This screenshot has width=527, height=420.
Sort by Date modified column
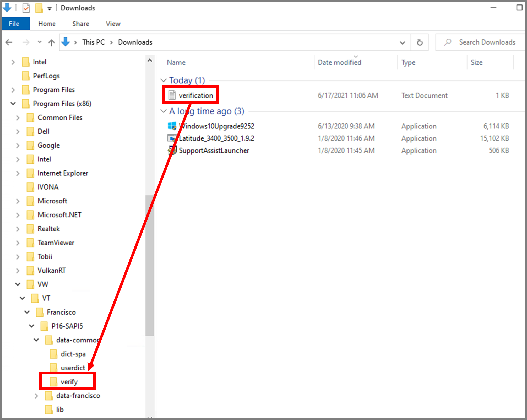pos(339,62)
